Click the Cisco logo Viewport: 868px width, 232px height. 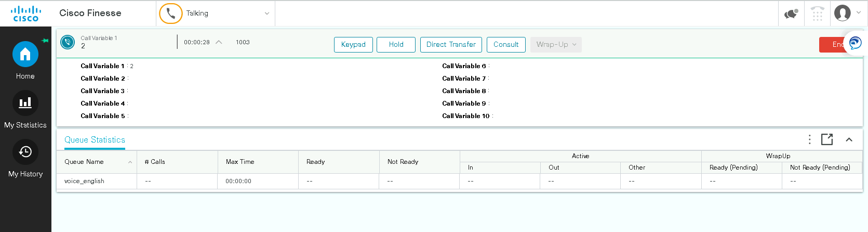[25, 14]
